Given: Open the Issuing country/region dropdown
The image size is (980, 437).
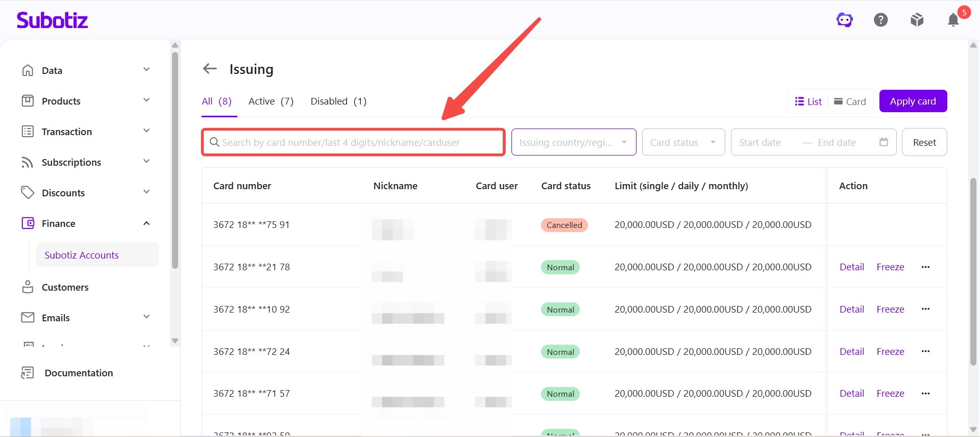Looking at the screenshot, I should [574, 142].
